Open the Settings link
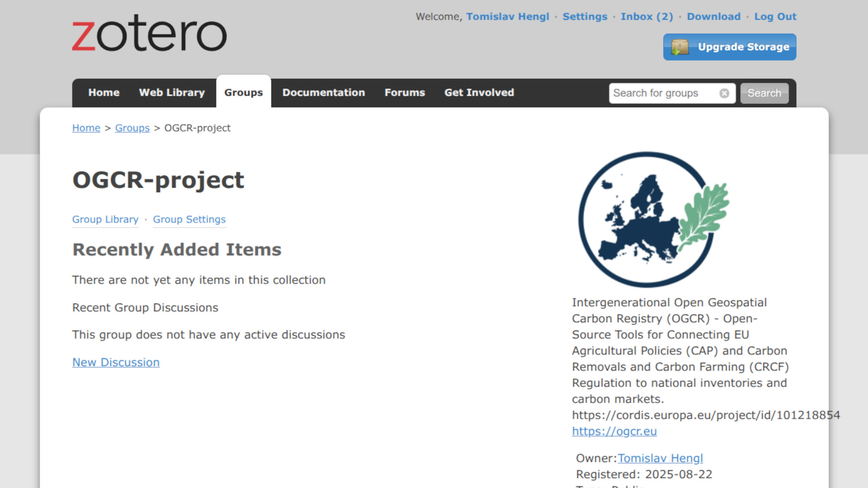868x488 pixels. tap(585, 17)
